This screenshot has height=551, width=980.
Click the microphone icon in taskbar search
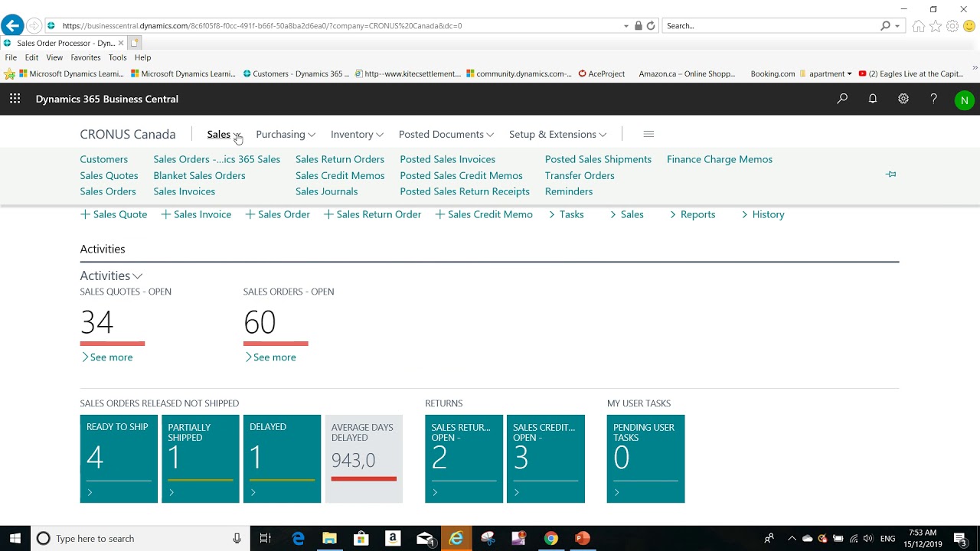pos(237,539)
